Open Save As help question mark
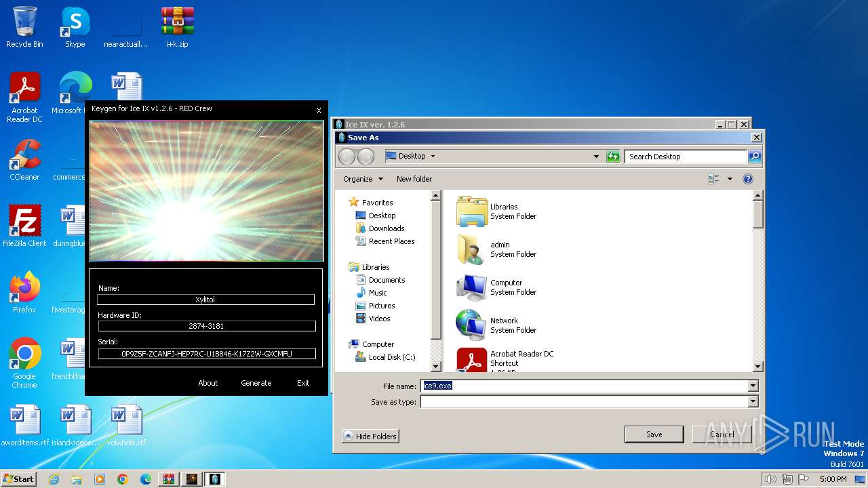868x488 pixels. 747,179
